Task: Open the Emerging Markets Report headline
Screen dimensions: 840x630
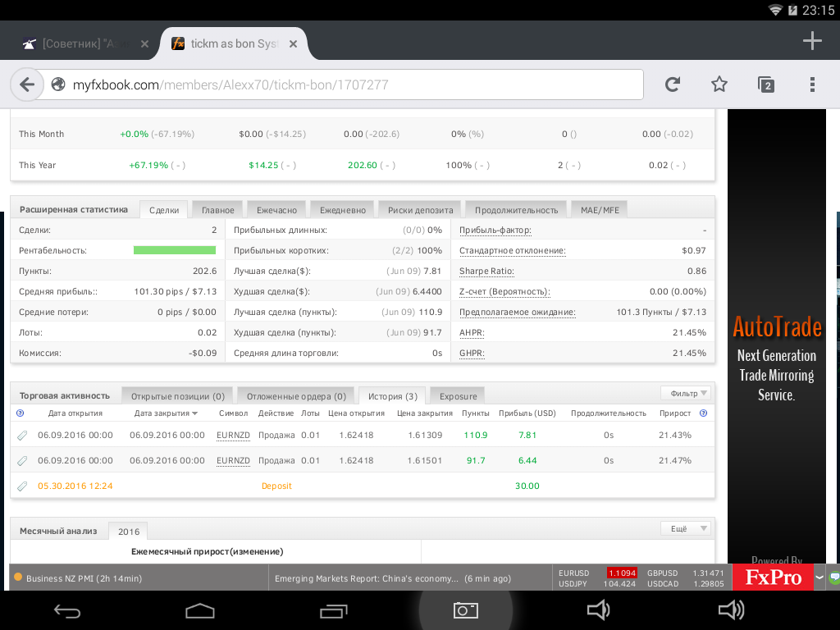Action: [x=393, y=578]
